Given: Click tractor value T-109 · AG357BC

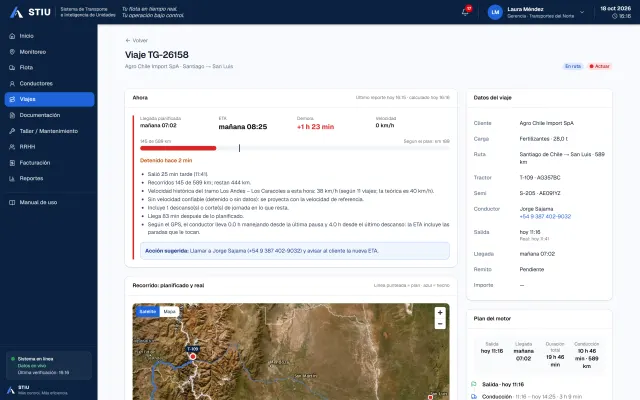Looking at the screenshot, I should coord(540,178).
